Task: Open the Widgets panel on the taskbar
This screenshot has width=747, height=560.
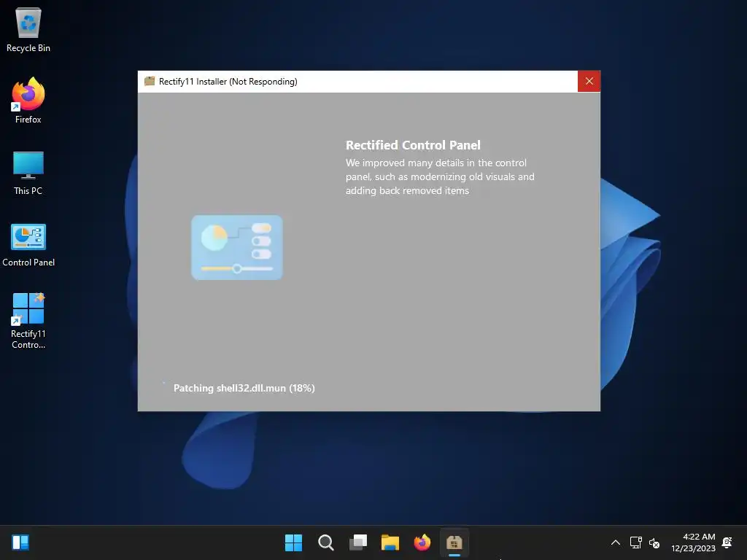Action: pos(20,542)
